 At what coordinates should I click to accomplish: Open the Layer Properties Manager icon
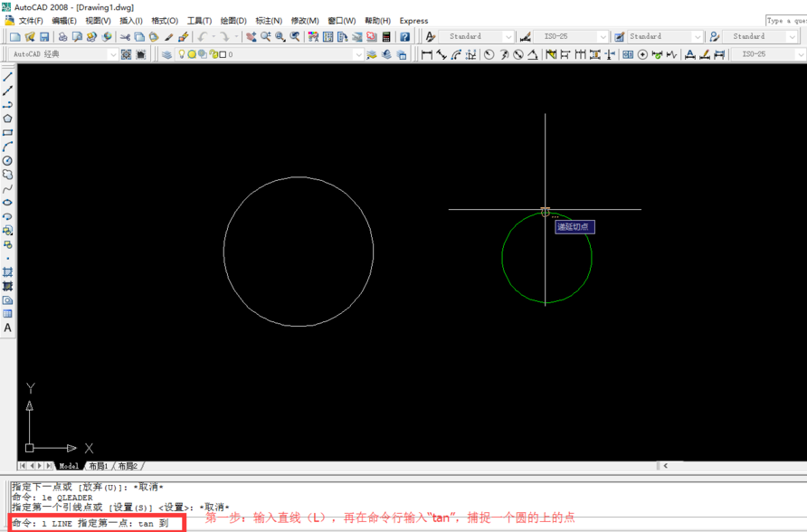pos(166,54)
